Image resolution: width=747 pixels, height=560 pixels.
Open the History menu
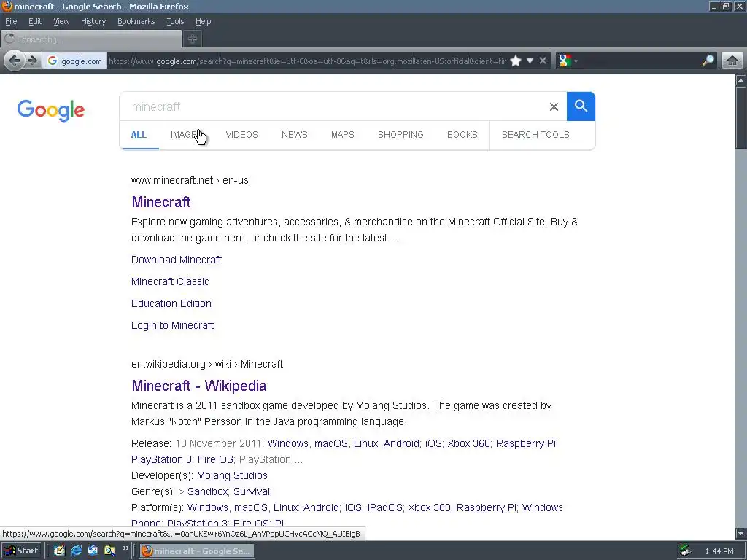click(93, 21)
